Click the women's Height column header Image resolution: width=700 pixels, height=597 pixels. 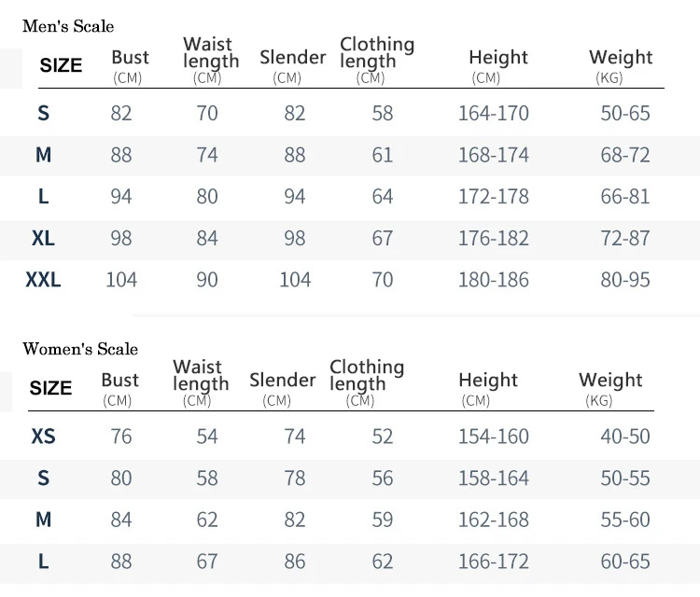[x=488, y=388]
